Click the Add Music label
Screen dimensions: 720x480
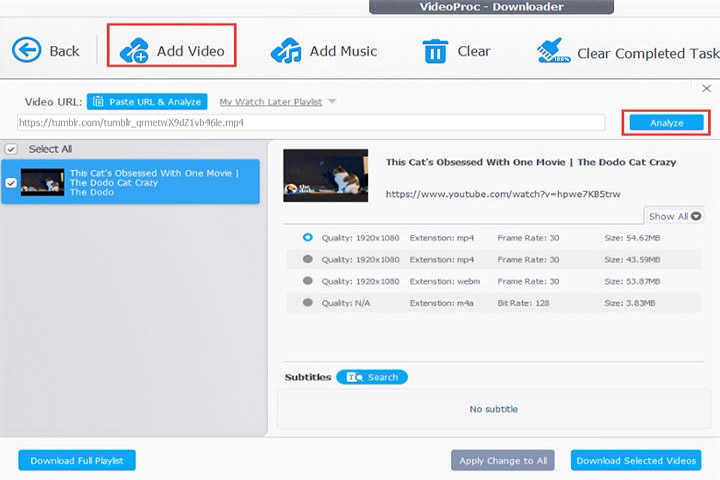[x=343, y=51]
